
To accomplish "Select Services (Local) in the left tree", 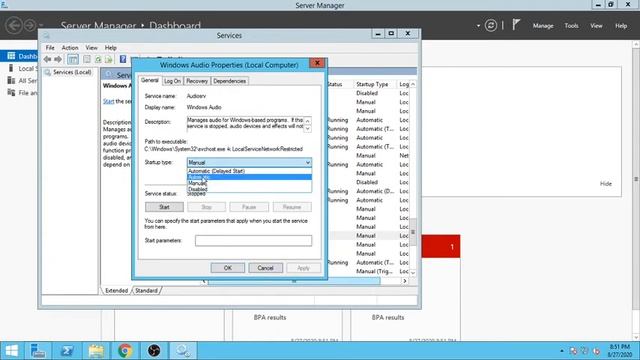I will [x=72, y=72].
